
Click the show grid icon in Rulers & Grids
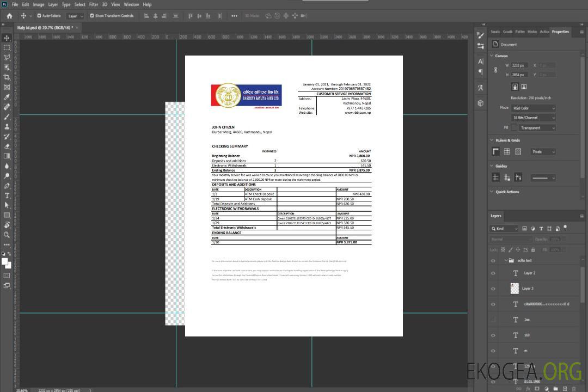click(507, 152)
